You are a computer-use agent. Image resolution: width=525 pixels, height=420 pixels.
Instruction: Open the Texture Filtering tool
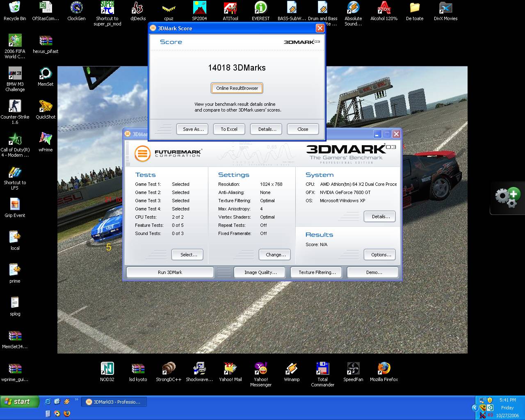[x=317, y=272]
